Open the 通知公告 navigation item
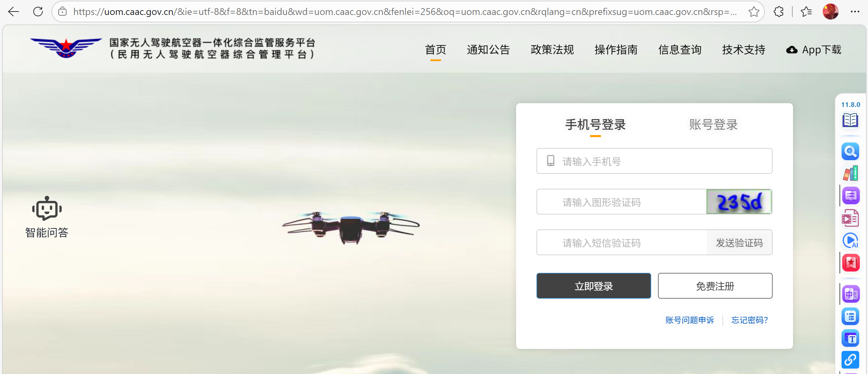This screenshot has height=374, width=868. pyautogui.click(x=488, y=50)
